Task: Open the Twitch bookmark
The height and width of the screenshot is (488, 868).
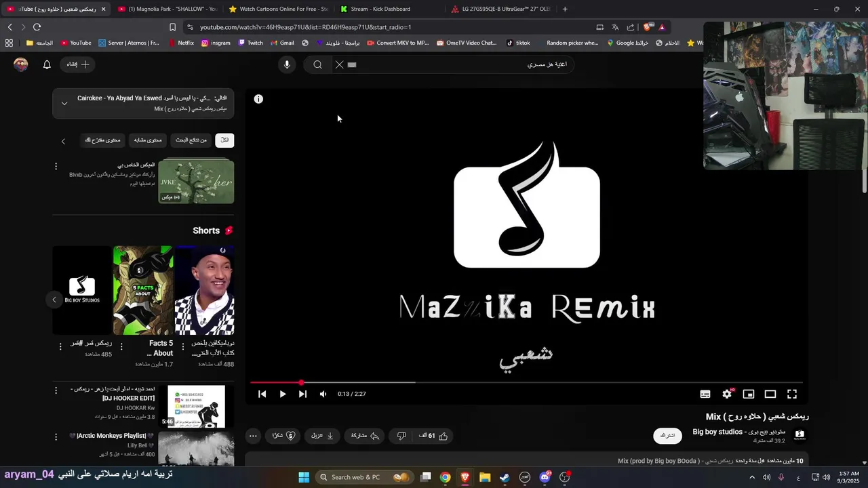Action: 251,43
